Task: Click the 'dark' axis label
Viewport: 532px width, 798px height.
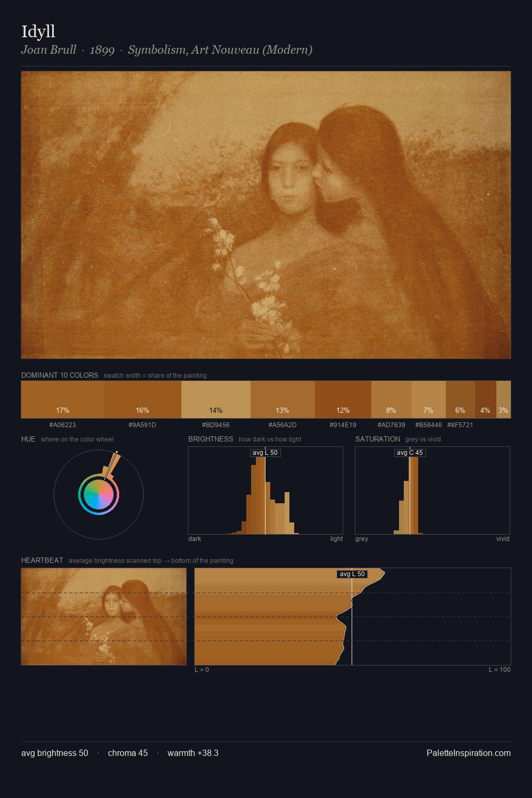Action: tap(195, 539)
